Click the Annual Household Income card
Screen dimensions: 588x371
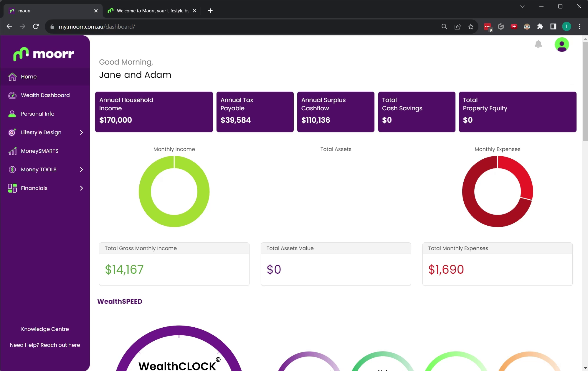click(154, 112)
